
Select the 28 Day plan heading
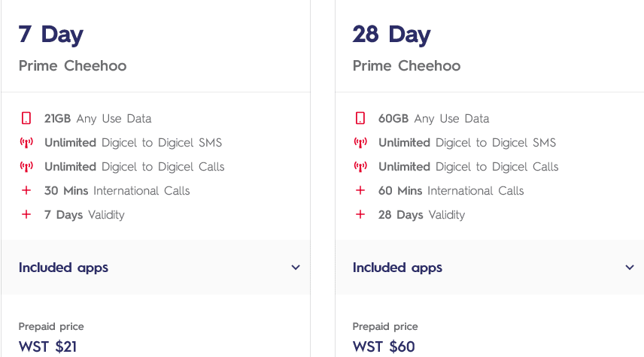click(391, 35)
